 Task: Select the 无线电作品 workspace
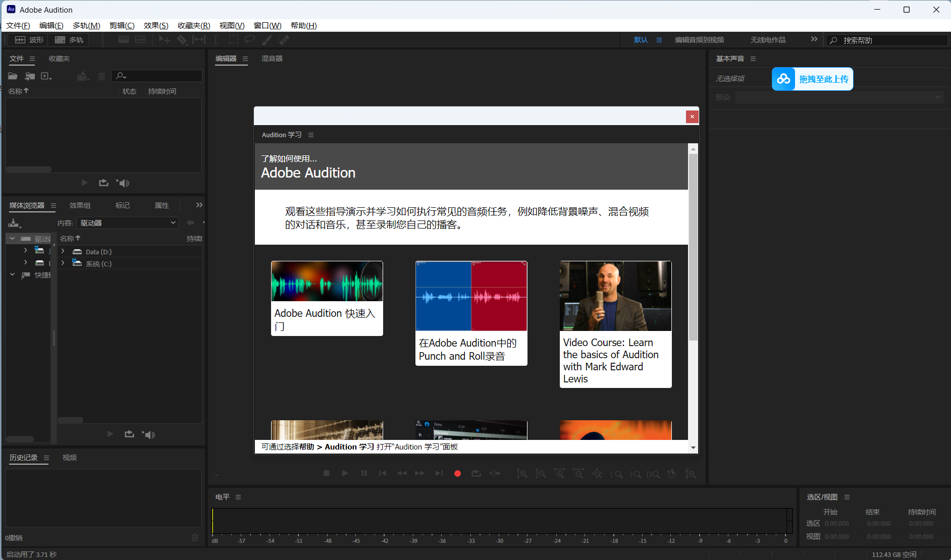(768, 40)
